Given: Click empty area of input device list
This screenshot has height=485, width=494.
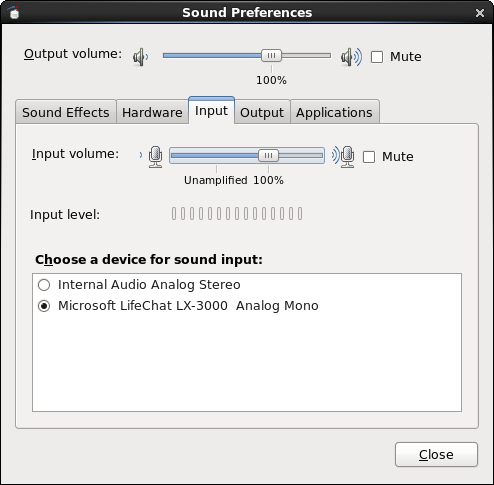Looking at the screenshot, I should (247, 363).
